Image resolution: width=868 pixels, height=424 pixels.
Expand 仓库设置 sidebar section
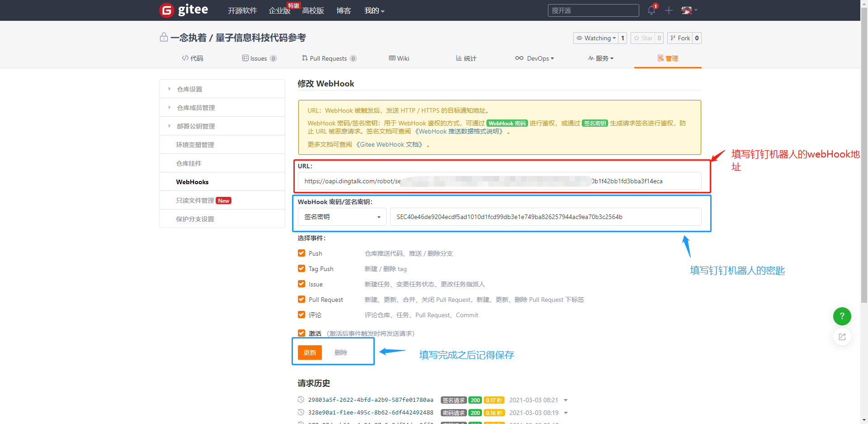click(222, 89)
